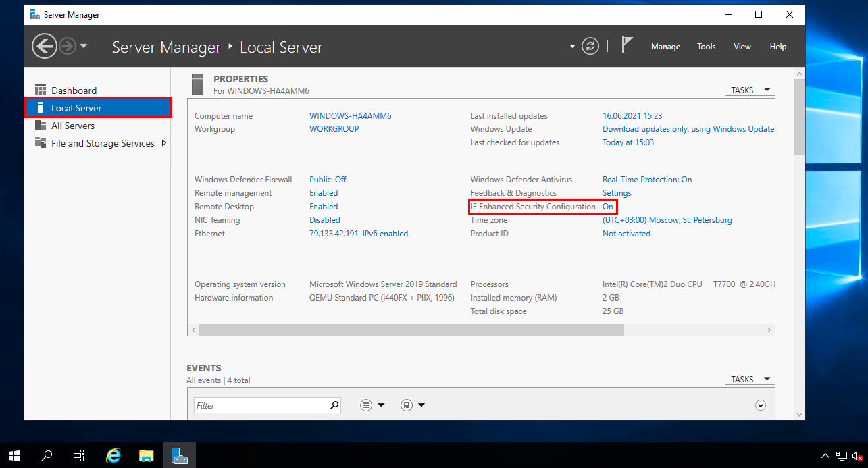Open the Windows Start menu
868x468 pixels.
[x=14, y=456]
